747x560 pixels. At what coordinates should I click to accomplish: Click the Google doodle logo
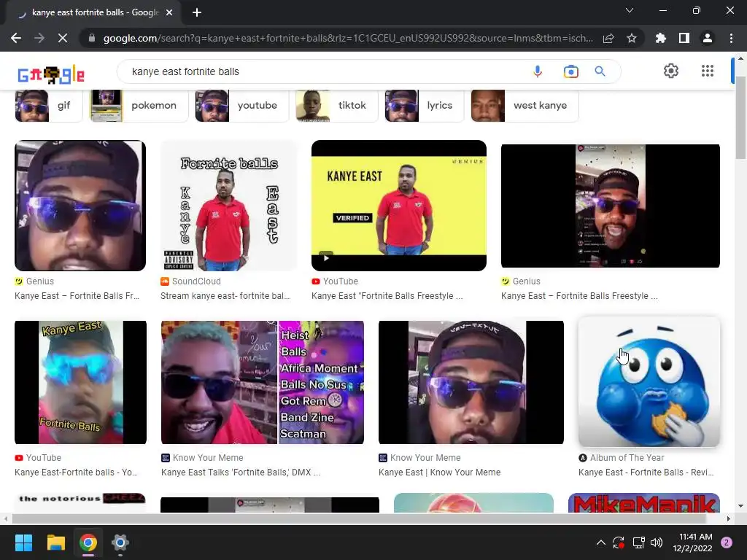(x=51, y=74)
